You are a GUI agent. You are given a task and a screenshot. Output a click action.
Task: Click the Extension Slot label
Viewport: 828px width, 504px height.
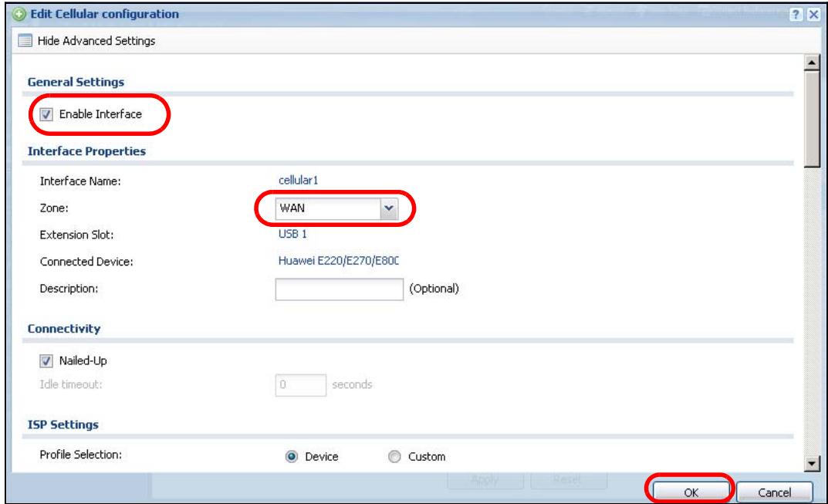click(76, 235)
